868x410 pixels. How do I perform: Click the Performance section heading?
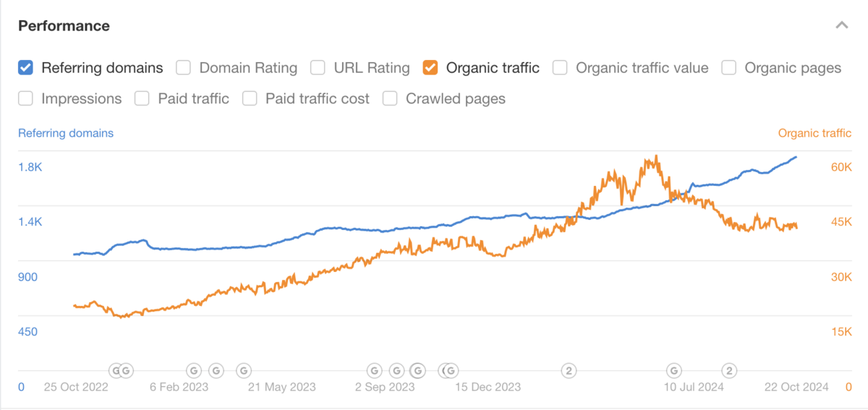coord(64,26)
